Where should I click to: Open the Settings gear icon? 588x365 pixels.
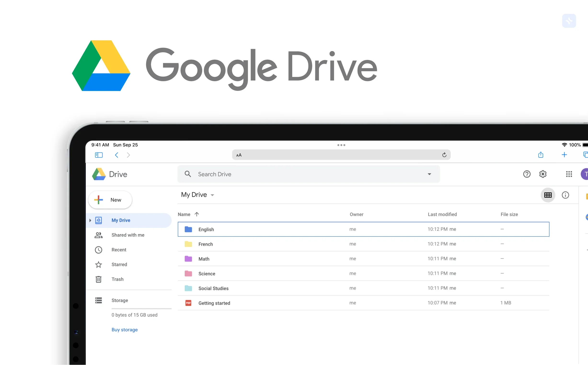click(542, 174)
